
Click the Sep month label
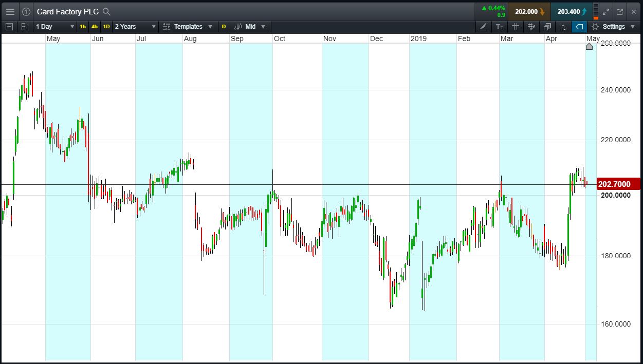[237, 39]
